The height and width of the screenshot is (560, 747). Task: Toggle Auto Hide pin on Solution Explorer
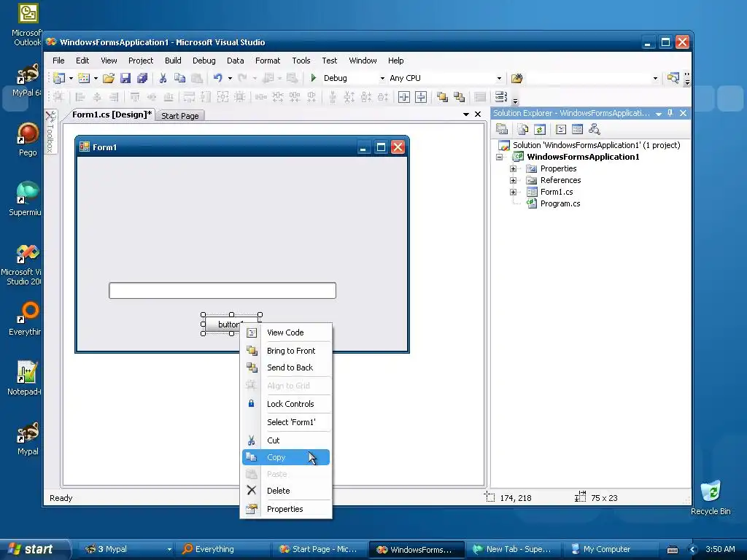[670, 113]
